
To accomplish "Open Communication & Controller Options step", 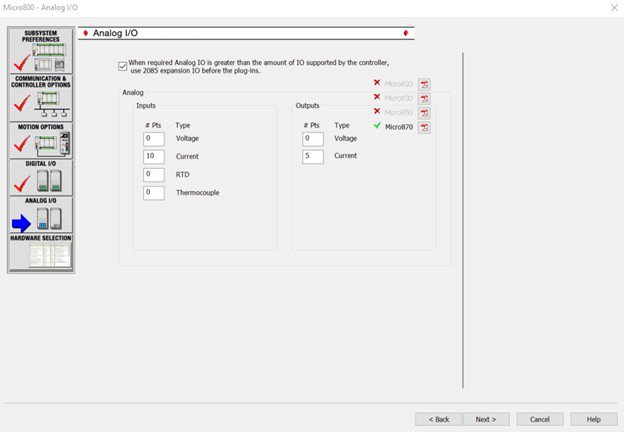I will pyautogui.click(x=41, y=98).
